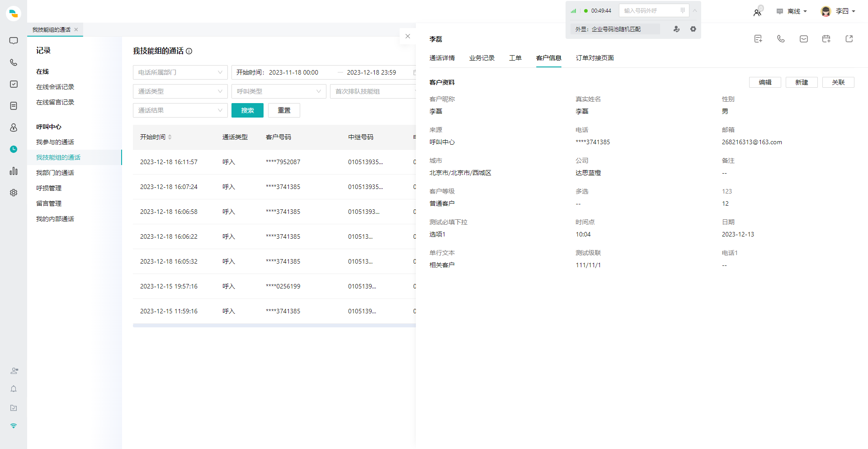Switch to the 工单 tab

pyautogui.click(x=515, y=58)
